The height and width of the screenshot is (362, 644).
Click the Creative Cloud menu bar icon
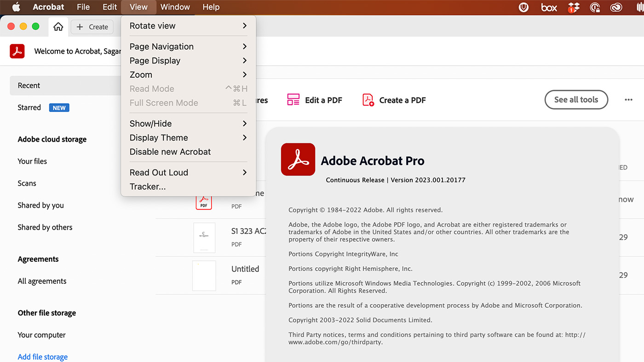(x=615, y=7)
